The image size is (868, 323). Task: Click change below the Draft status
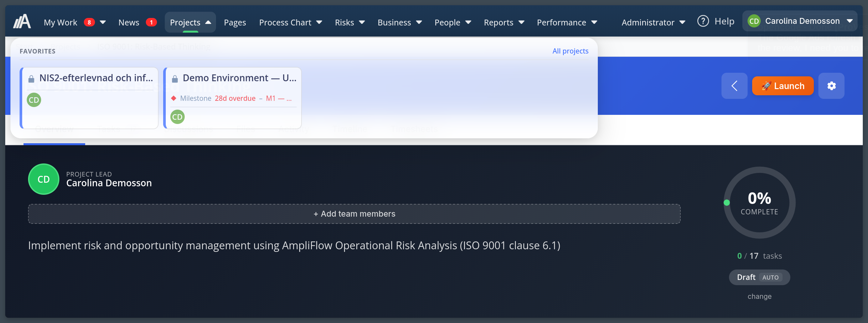click(x=759, y=296)
